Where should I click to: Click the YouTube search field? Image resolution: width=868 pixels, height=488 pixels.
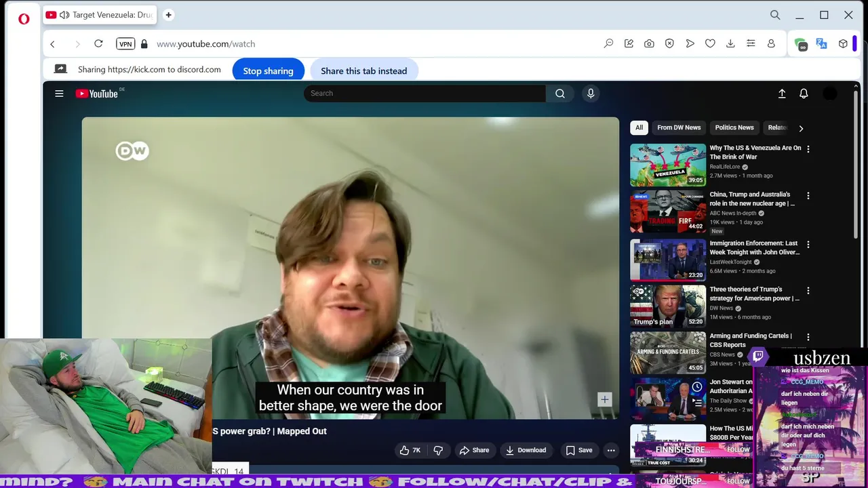[425, 94]
